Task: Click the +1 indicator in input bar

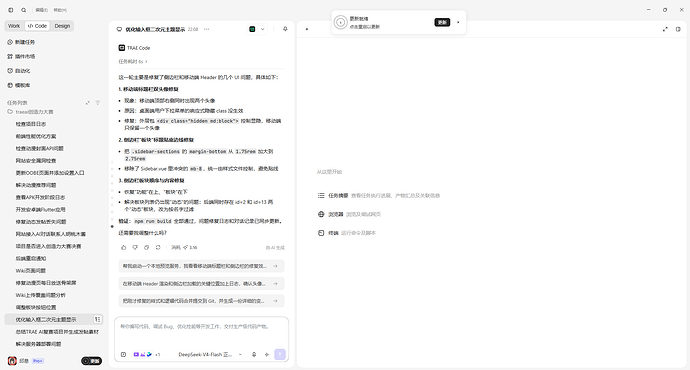Action: [158, 355]
